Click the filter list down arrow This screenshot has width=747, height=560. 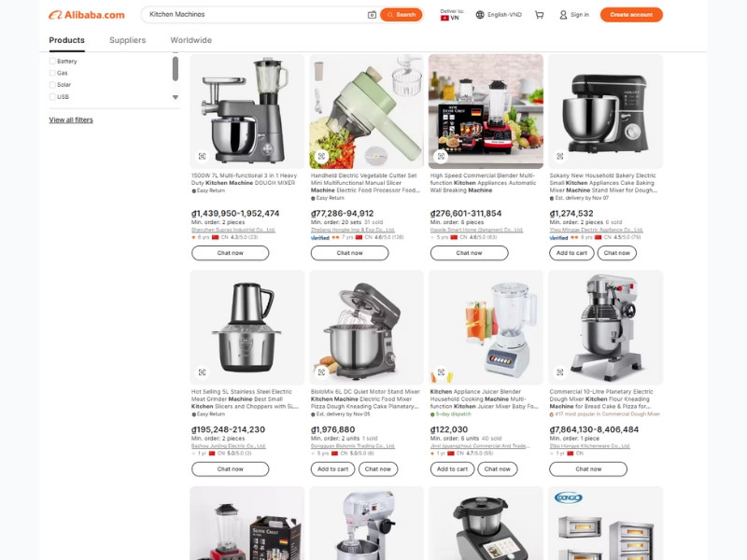pos(176,97)
